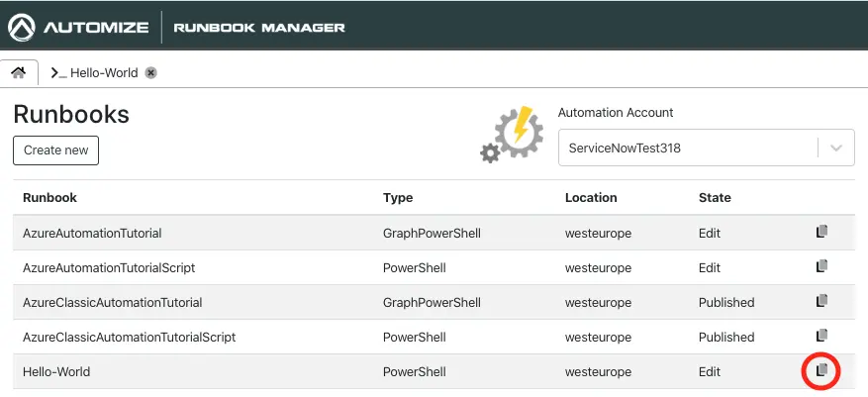This screenshot has height=397, width=868.
Task: Close the Hello-World tab
Action: point(150,72)
